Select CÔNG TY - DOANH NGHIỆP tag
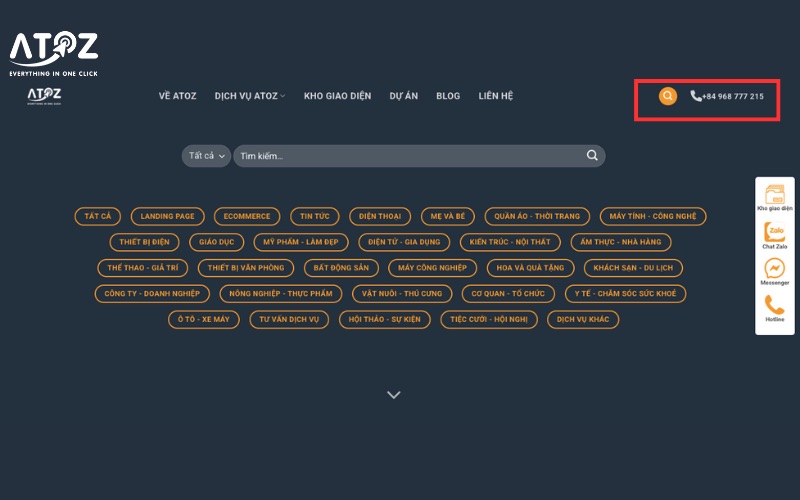Viewport: 800px width, 500px height. coord(152,293)
